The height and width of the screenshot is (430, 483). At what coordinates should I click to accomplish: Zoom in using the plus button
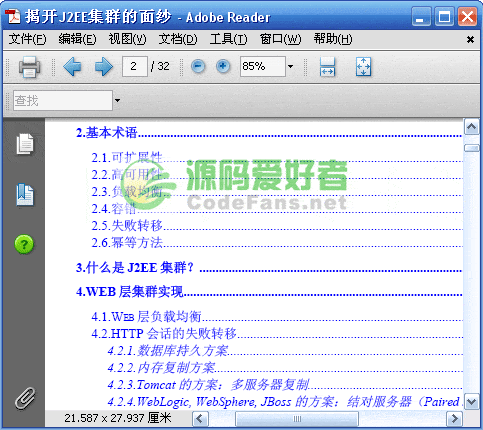[x=223, y=66]
